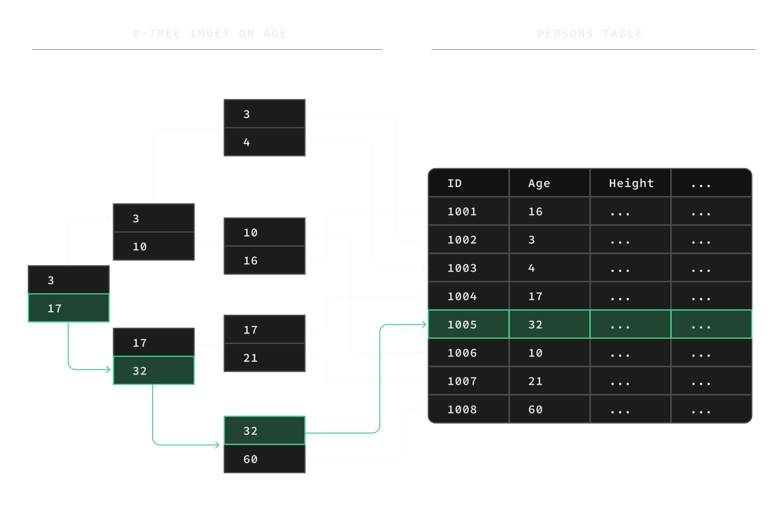Click the 16 leaf index entry
Image resolution: width=780 pixels, height=532 pixels.
[x=264, y=260]
